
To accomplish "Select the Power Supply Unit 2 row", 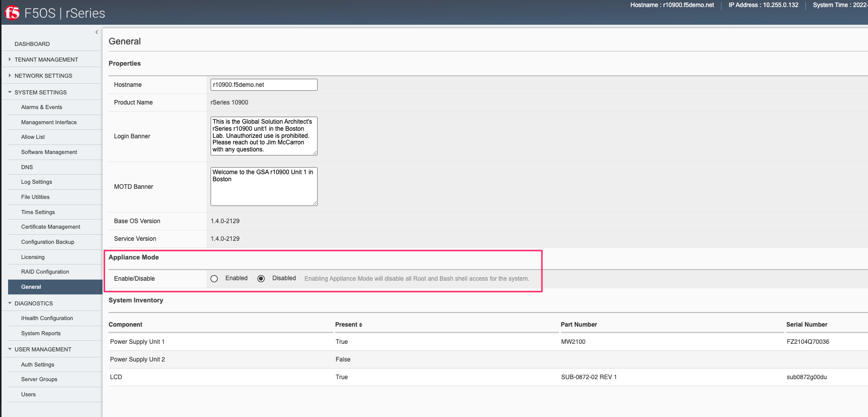I will (488, 359).
